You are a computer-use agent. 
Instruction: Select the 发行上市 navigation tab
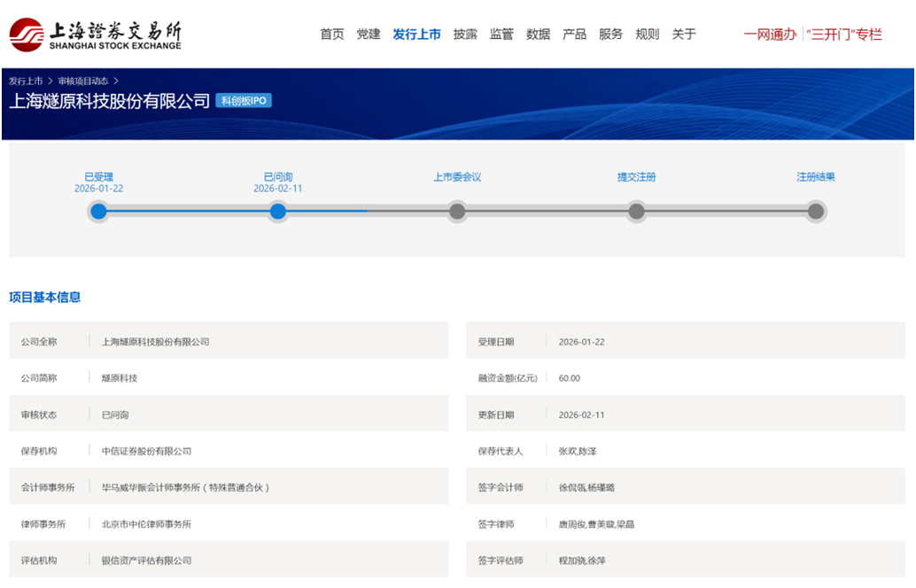(x=416, y=35)
